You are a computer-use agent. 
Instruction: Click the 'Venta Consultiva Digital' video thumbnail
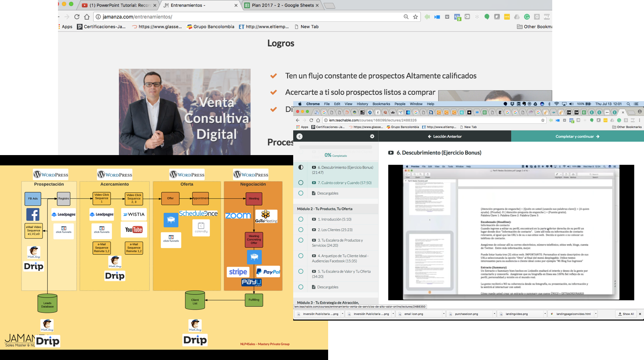[185, 112]
